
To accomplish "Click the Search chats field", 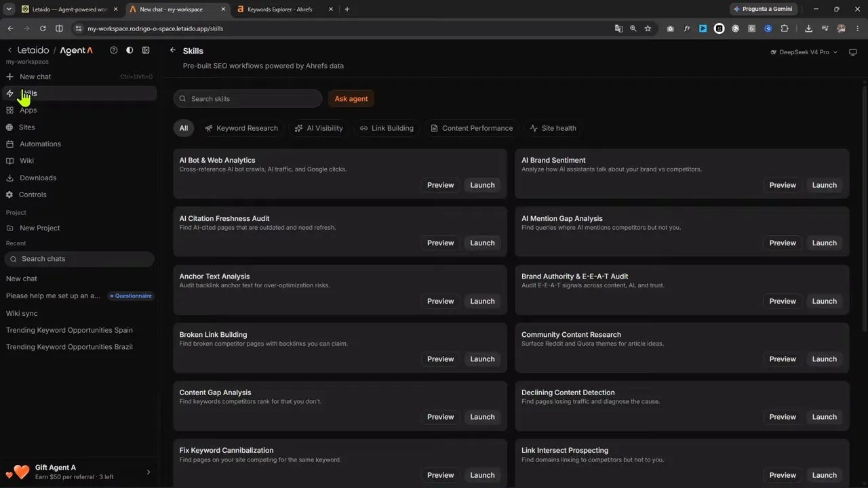I will [x=79, y=259].
